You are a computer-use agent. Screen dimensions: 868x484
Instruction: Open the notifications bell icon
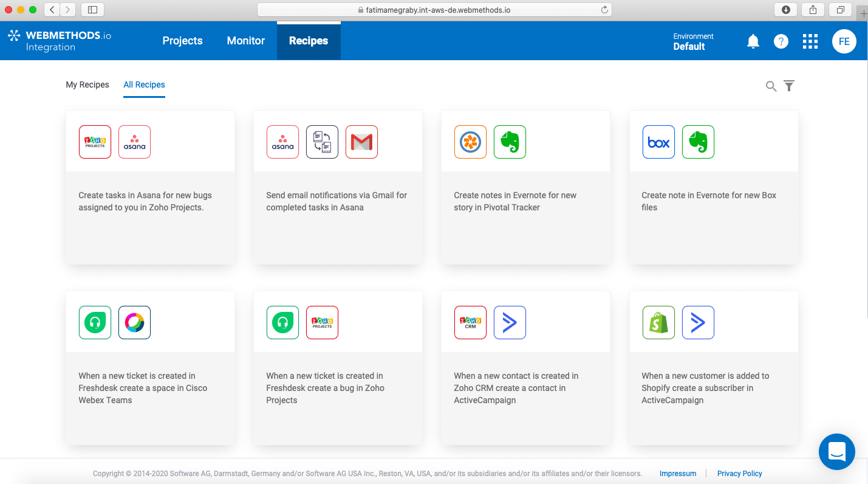753,41
